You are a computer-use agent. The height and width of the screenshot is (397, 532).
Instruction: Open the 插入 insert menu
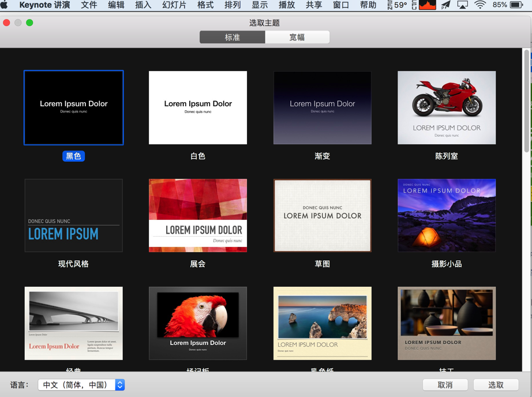[x=143, y=5]
